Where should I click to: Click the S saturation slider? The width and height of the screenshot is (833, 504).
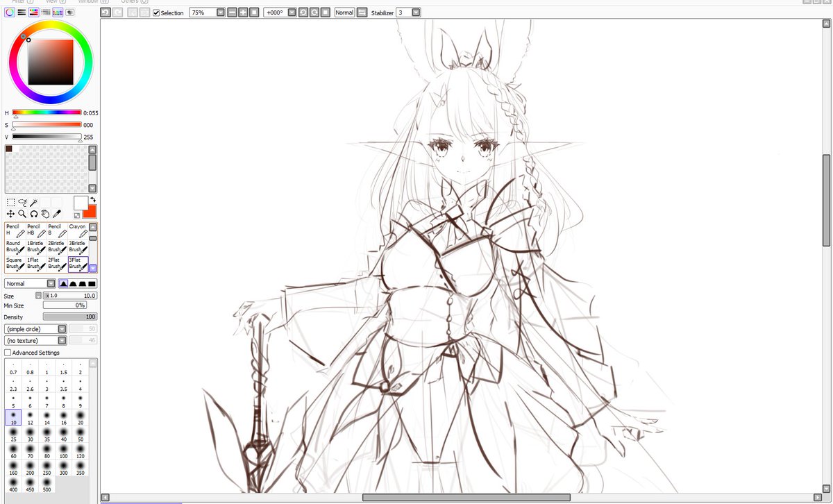point(47,125)
